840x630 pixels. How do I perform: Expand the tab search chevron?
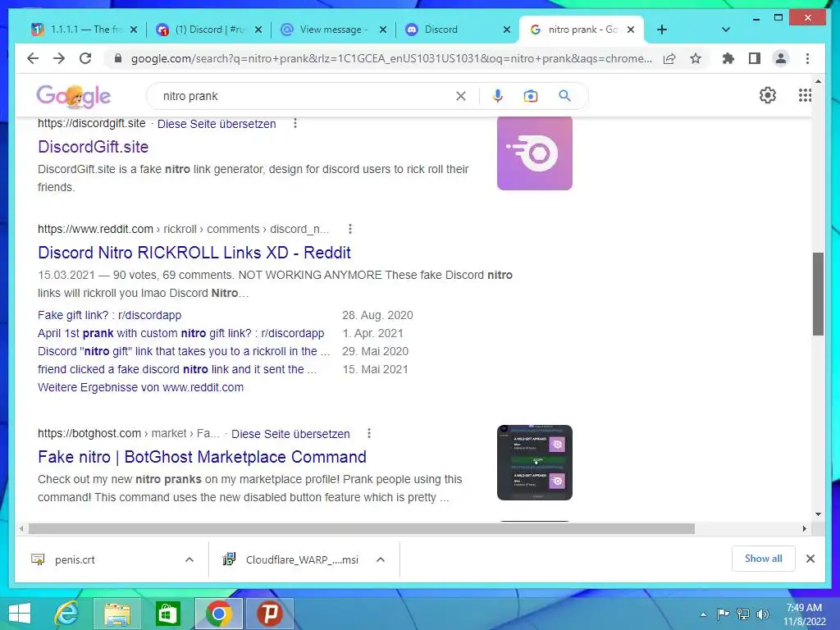pyautogui.click(x=726, y=30)
